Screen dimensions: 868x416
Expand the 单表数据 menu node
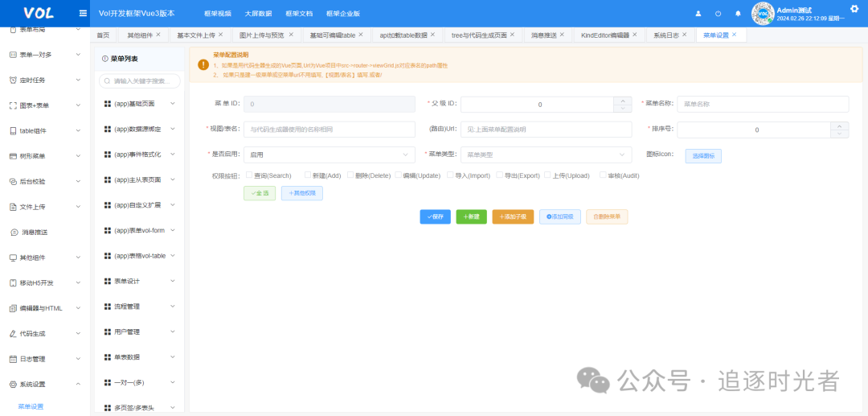point(173,356)
